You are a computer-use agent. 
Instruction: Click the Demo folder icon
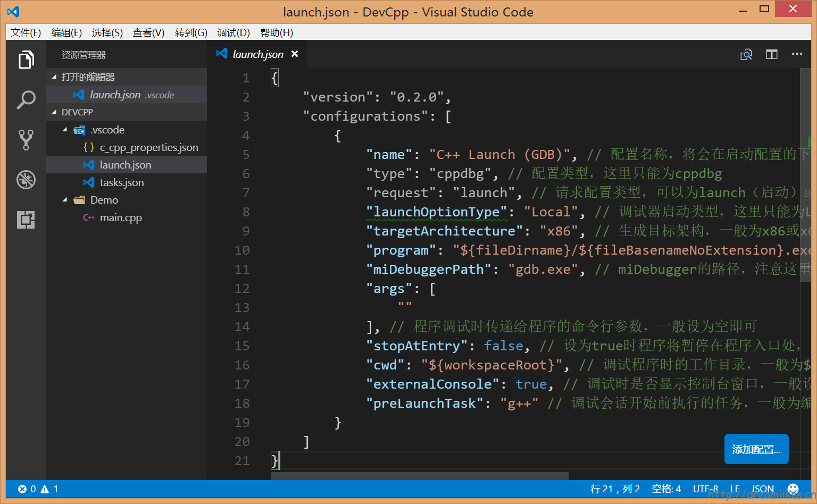point(79,200)
